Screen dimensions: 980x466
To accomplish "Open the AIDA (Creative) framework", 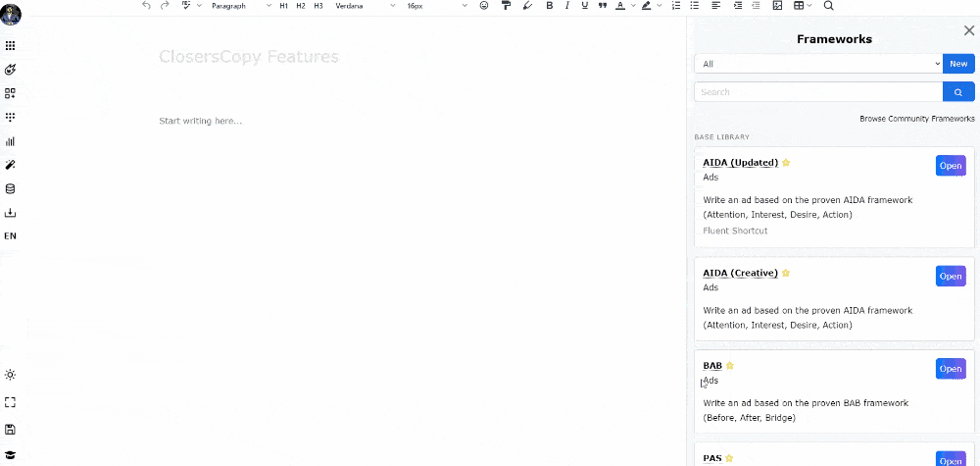I will (x=951, y=277).
